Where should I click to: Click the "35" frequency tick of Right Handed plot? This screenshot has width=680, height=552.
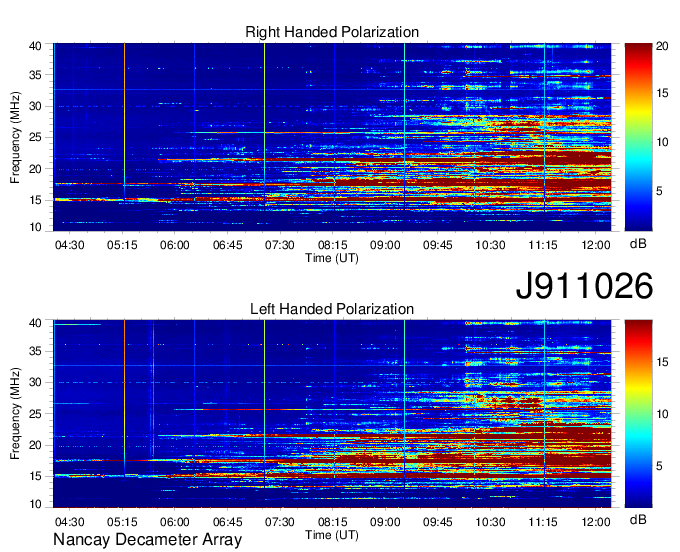click(x=35, y=75)
